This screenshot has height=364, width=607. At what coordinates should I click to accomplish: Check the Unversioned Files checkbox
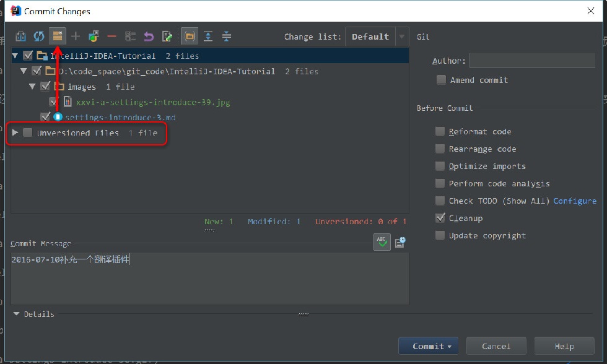tap(27, 132)
